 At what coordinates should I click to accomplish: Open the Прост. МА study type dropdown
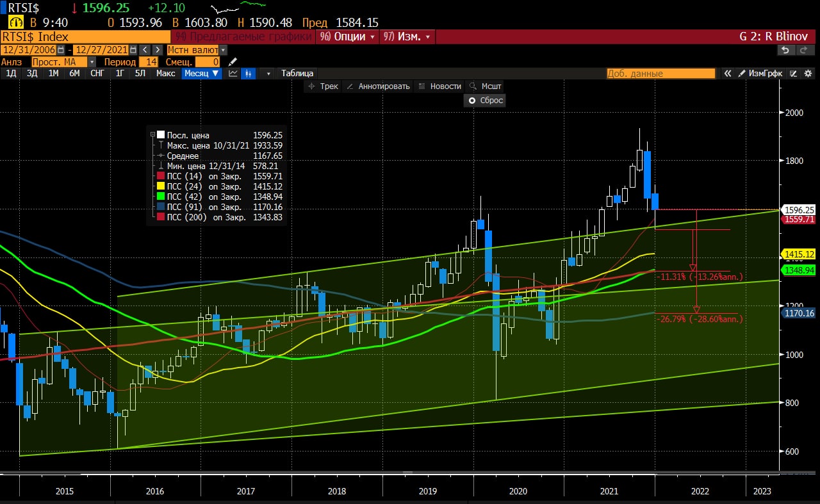pyautogui.click(x=92, y=61)
